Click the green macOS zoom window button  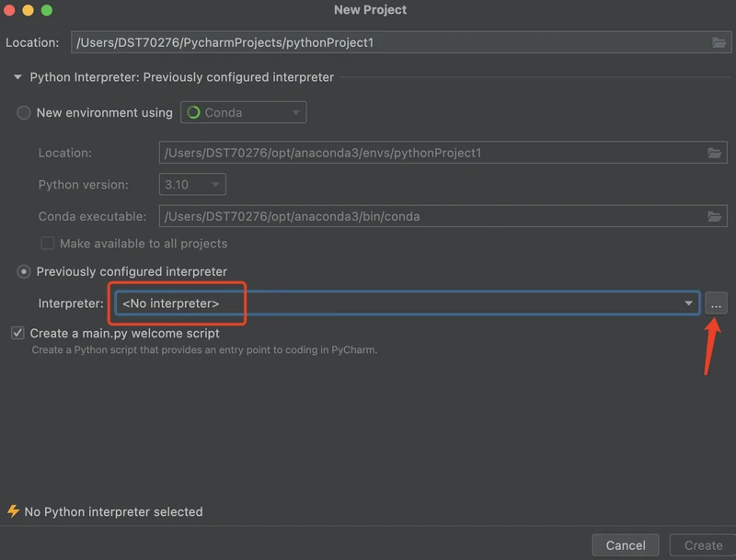coord(47,10)
